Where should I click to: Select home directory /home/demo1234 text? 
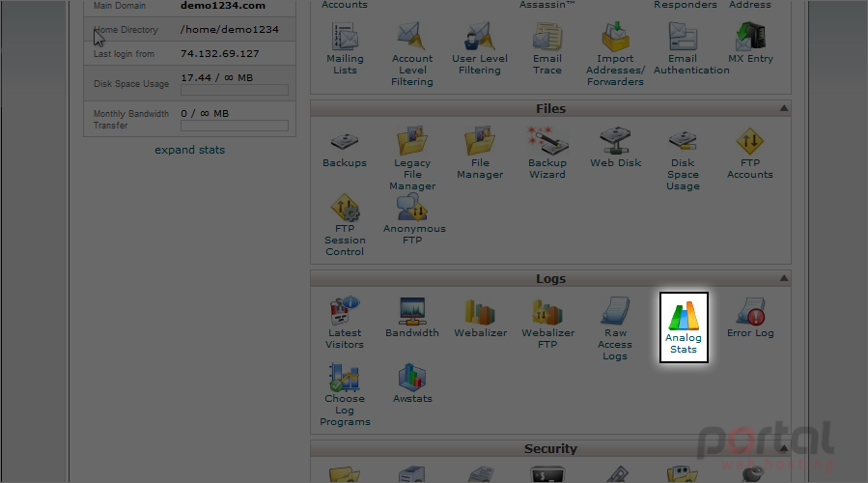click(x=229, y=29)
